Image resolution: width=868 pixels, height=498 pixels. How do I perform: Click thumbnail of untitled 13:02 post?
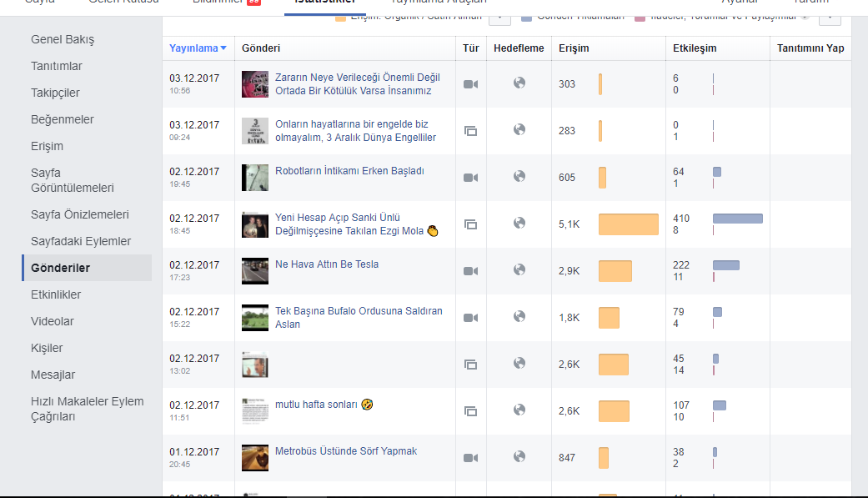[255, 365]
